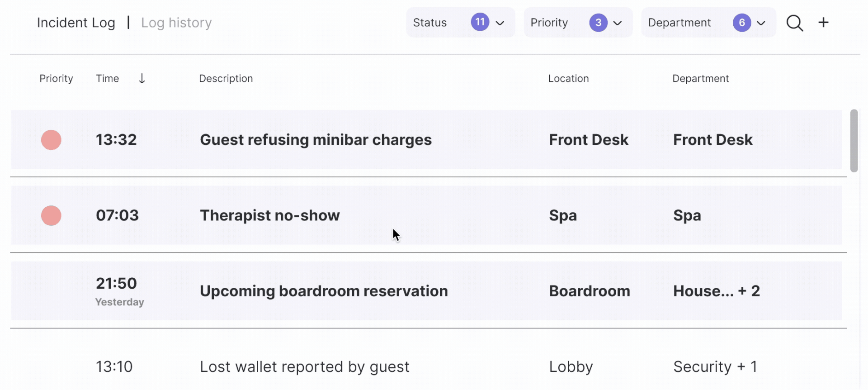868x390 pixels.
Task: Click the Department count badge showing 6
Action: [x=741, y=23]
